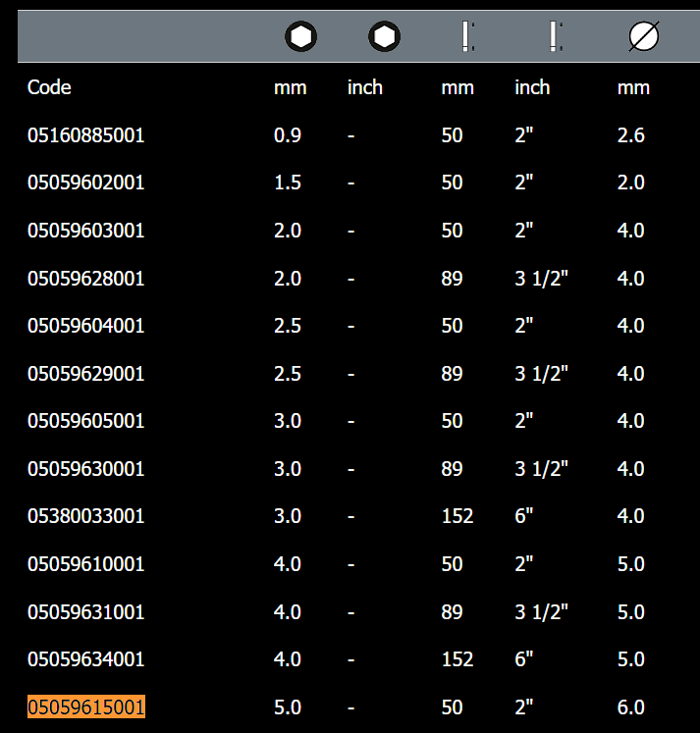
Task: Click 5.0 diameter in row 05059634001
Action: pyautogui.click(x=631, y=659)
